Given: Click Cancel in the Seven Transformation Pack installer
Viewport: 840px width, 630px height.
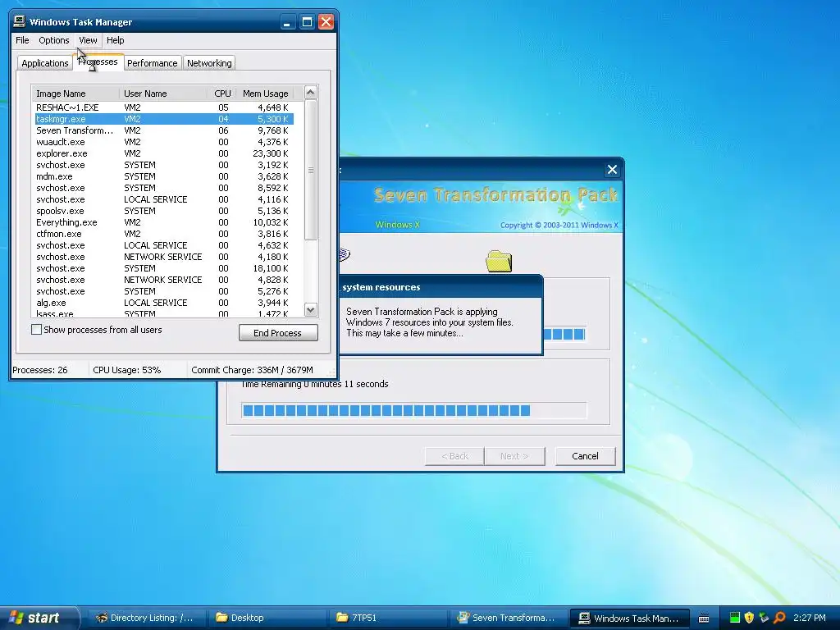Looking at the screenshot, I should (585, 456).
